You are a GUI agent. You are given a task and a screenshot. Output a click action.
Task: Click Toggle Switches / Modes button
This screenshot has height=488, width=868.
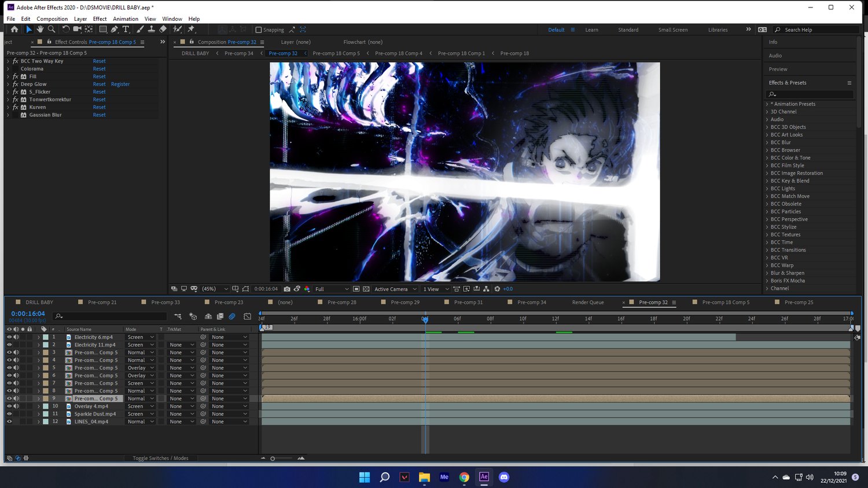[x=160, y=458]
